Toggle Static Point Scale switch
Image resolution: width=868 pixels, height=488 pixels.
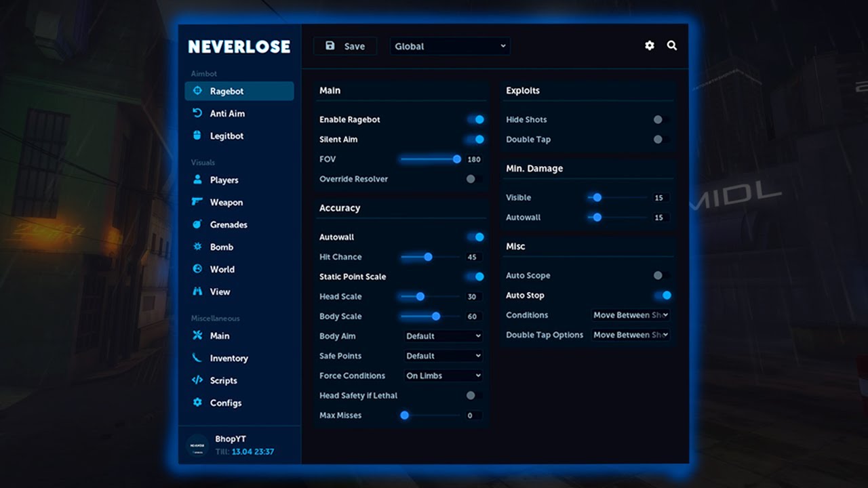tap(475, 277)
